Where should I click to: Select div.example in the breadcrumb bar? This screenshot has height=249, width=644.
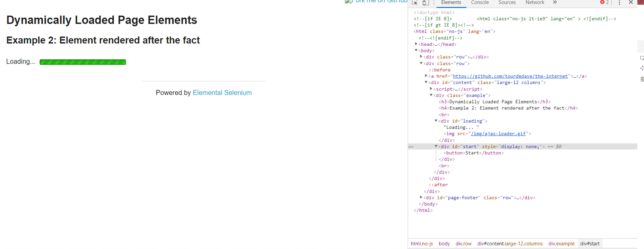[561, 244]
